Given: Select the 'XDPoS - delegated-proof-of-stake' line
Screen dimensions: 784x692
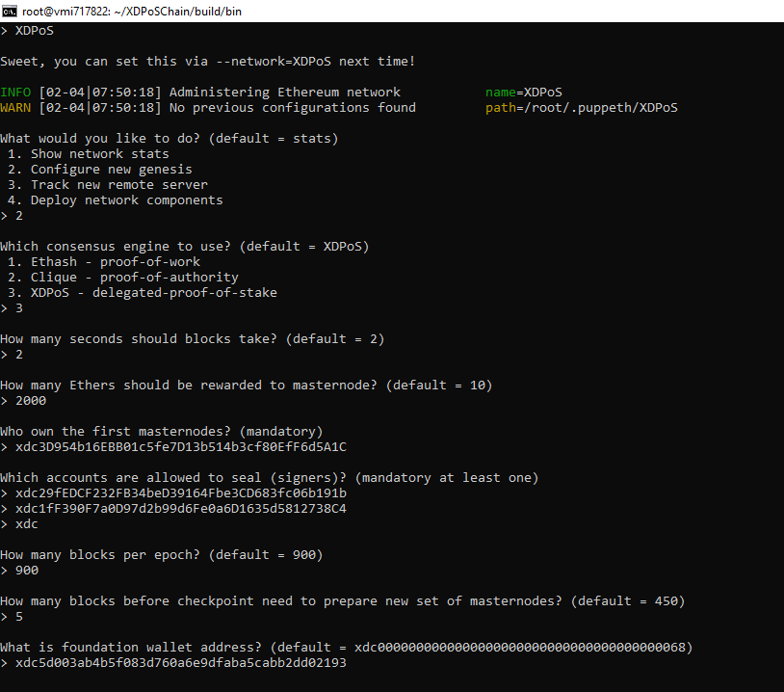Looking at the screenshot, I should click(153, 293).
